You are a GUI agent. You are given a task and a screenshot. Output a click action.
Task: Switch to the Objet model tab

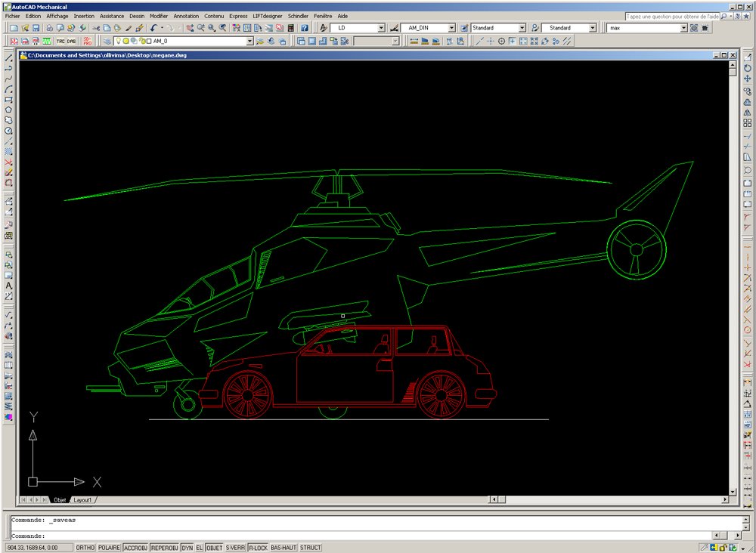(x=60, y=500)
